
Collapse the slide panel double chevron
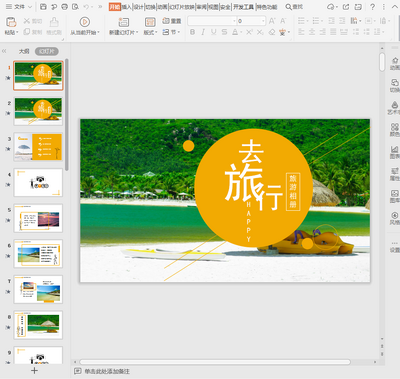tap(4, 51)
